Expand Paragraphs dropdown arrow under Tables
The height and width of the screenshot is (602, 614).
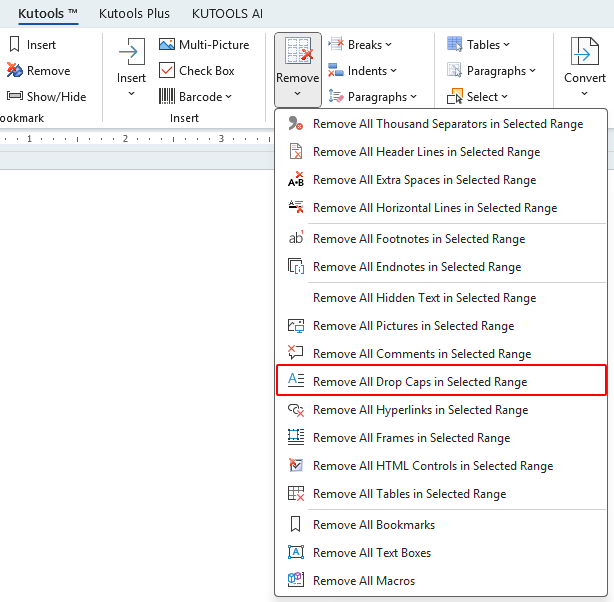[x=532, y=71]
